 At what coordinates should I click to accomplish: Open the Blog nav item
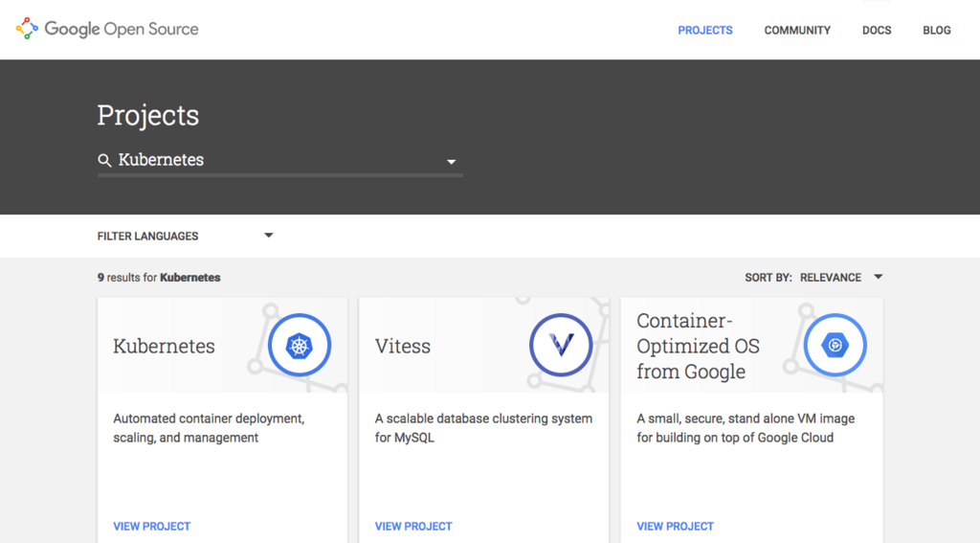point(937,30)
